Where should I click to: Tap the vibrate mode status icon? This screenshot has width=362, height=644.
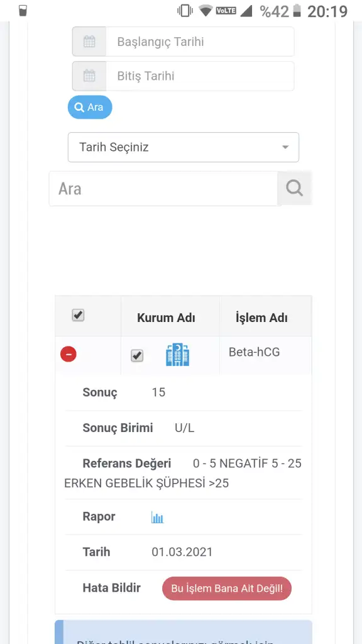tap(185, 11)
